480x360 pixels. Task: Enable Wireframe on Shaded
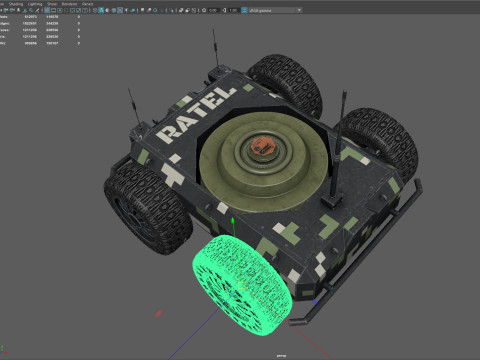(x=114, y=10)
